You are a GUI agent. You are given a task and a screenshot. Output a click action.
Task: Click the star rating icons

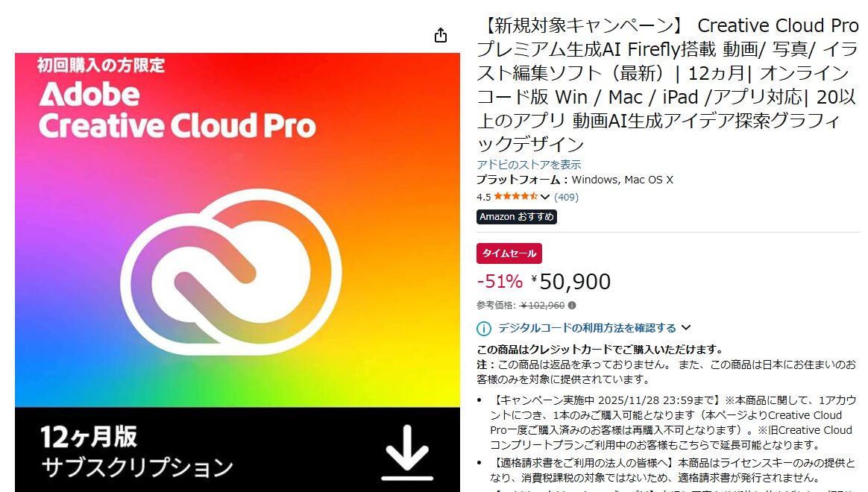tap(515, 197)
